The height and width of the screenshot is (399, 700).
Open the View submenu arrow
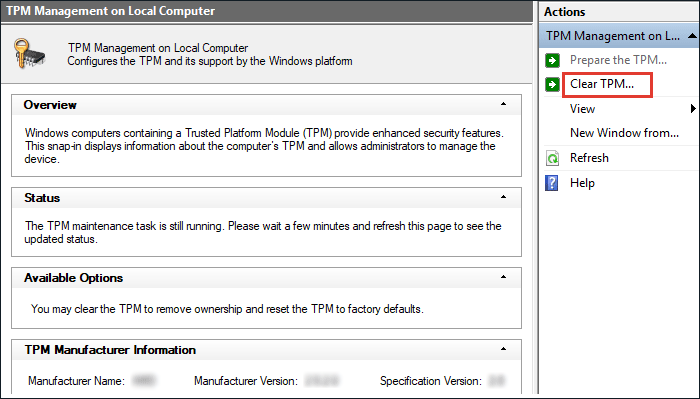point(693,108)
